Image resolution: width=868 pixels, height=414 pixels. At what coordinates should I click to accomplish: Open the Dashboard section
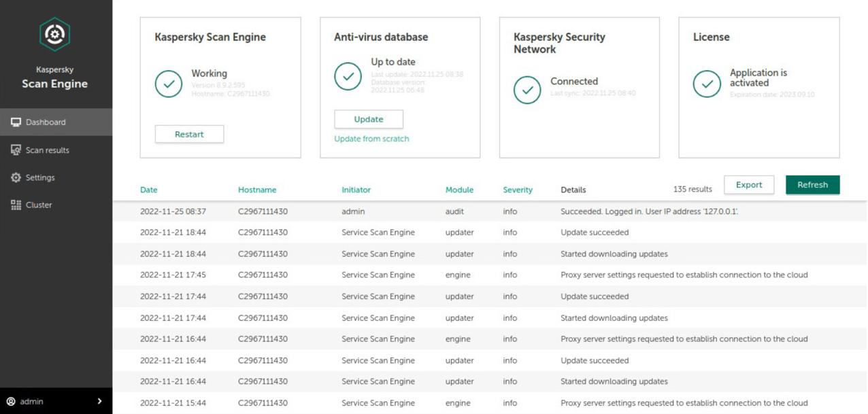[x=56, y=122]
